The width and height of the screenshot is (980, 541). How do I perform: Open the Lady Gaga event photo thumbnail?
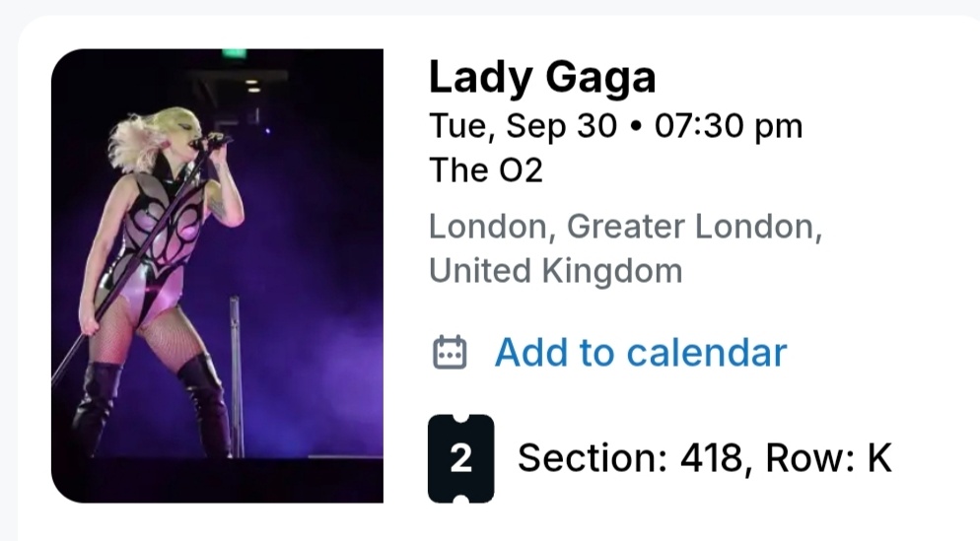(x=217, y=276)
